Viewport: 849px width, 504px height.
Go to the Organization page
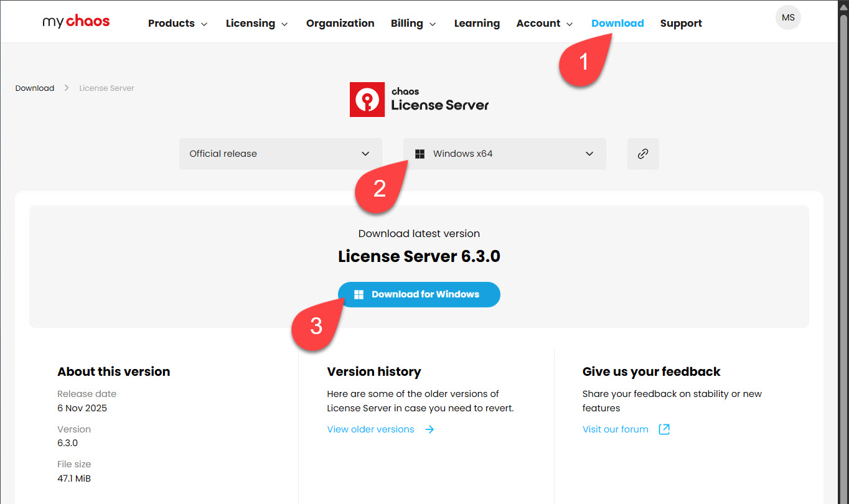[340, 24]
